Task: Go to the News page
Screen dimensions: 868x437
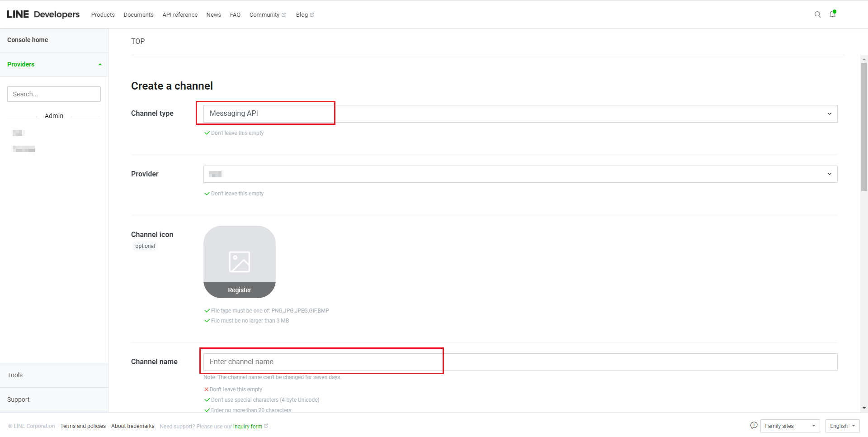Action: click(x=213, y=14)
